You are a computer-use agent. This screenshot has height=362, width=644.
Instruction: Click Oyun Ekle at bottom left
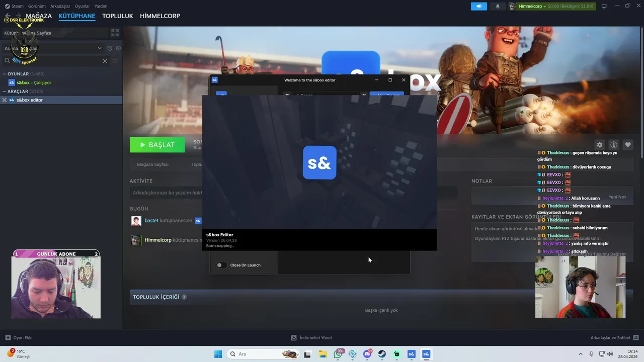point(19,338)
